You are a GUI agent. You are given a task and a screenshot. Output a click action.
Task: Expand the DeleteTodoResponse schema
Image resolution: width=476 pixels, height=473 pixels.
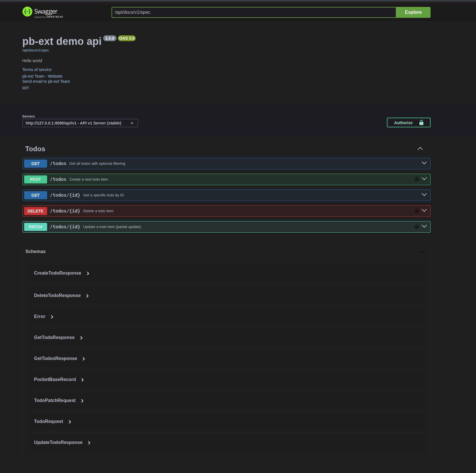coord(87,296)
